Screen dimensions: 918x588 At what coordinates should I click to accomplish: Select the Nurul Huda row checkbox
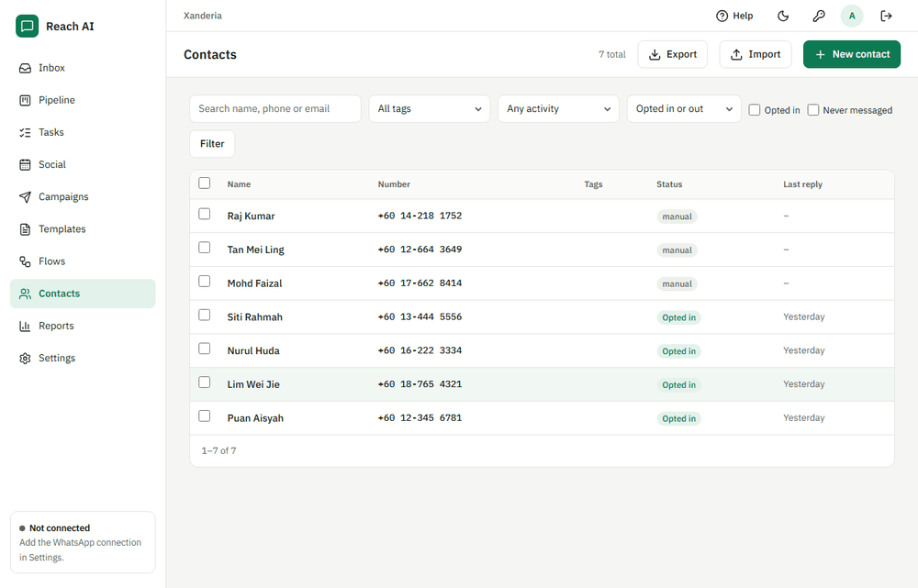pos(205,349)
